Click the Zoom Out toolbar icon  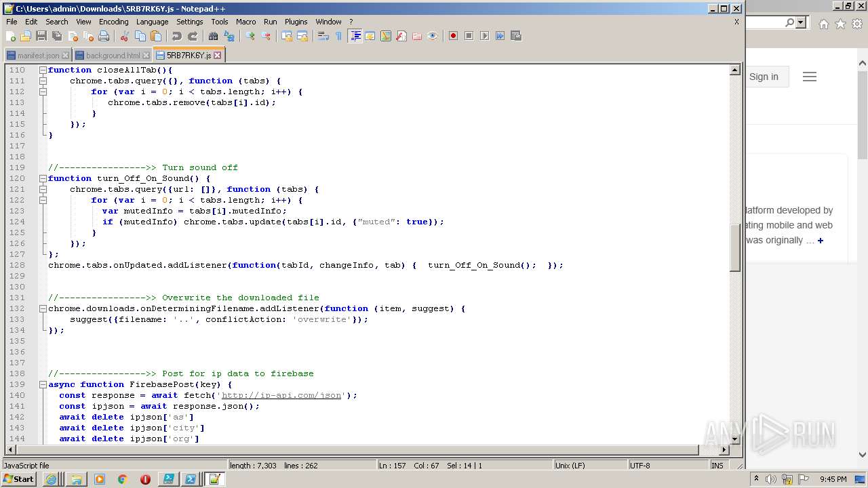tap(266, 36)
